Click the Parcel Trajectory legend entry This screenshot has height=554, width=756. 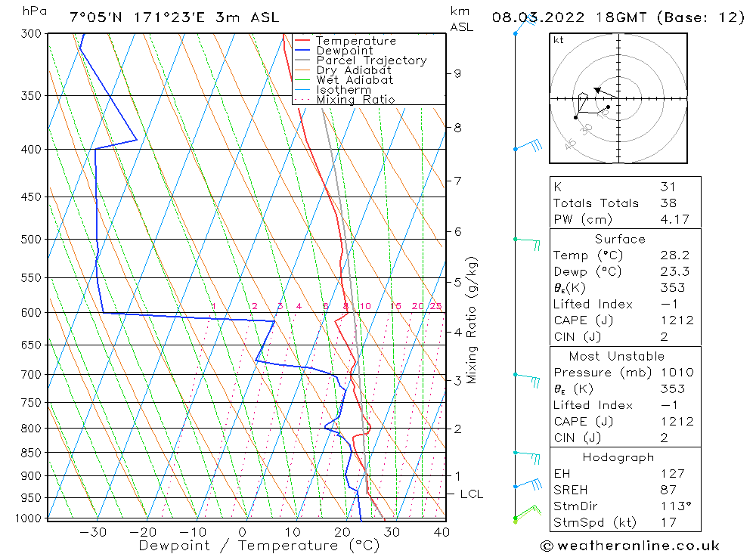361,60
